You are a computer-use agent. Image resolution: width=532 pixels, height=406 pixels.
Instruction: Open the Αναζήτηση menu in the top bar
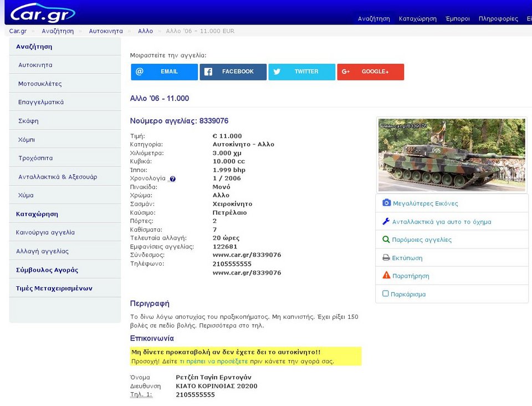click(373, 18)
